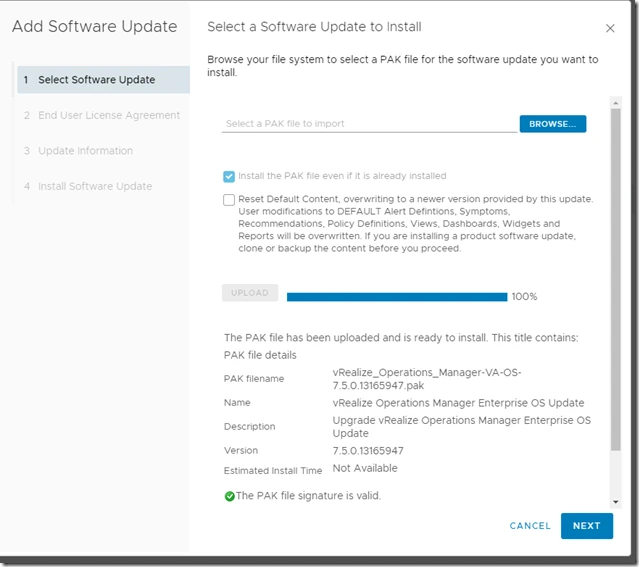Image resolution: width=639 pixels, height=567 pixels.
Task: Click the Select a PAK file to import field
Action: (369, 124)
